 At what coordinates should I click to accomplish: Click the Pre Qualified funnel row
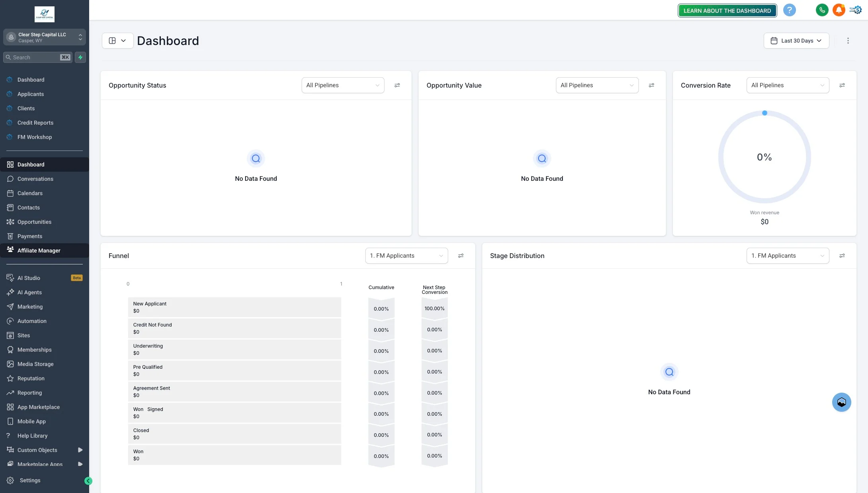(234, 370)
